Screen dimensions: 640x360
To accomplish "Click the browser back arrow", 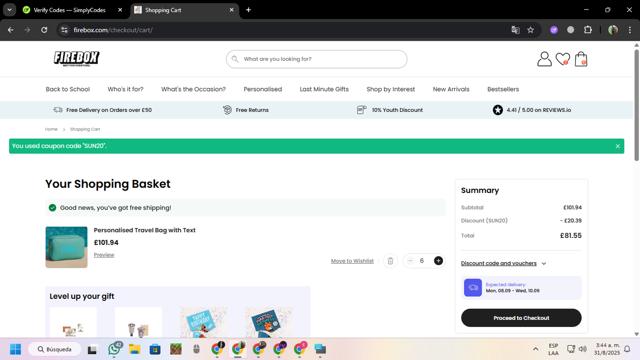I will (x=11, y=30).
